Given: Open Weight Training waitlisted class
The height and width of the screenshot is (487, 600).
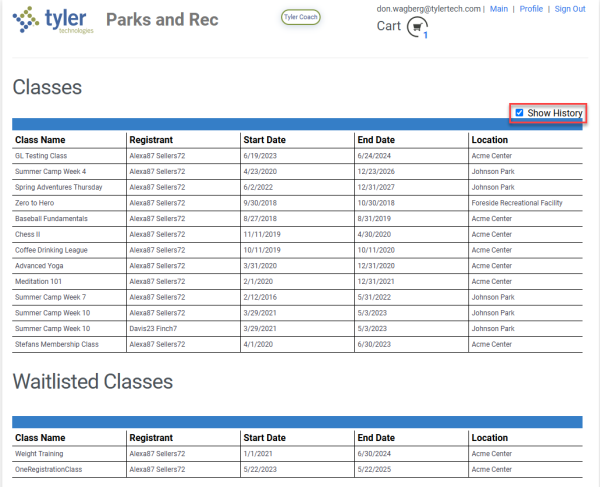Looking at the screenshot, I should [40, 454].
